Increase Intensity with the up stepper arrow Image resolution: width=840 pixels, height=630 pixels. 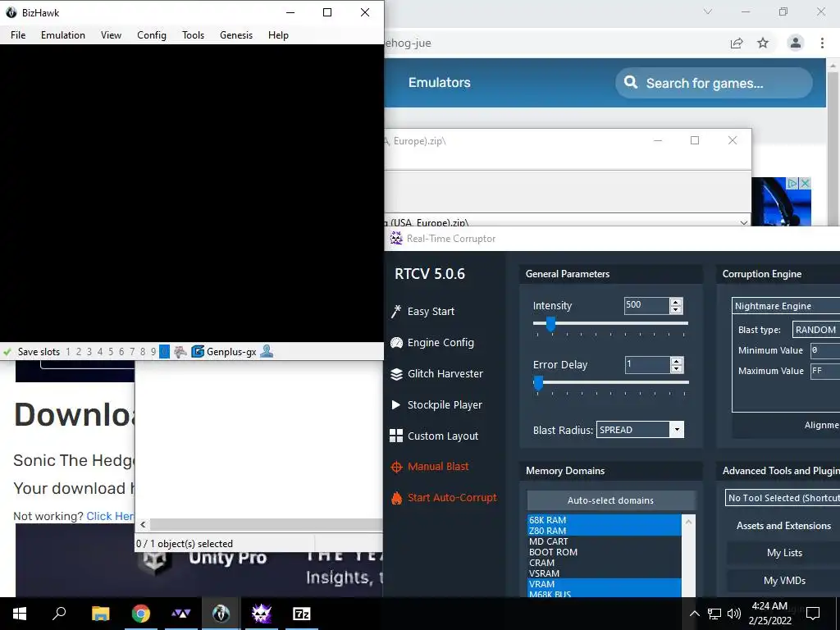[x=676, y=302]
